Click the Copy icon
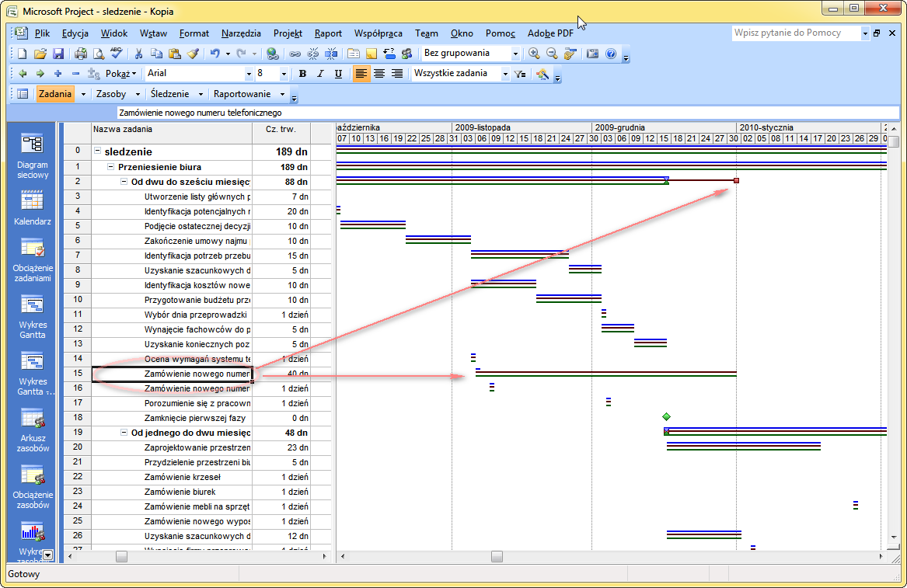The height and width of the screenshot is (588, 907). 156,54
